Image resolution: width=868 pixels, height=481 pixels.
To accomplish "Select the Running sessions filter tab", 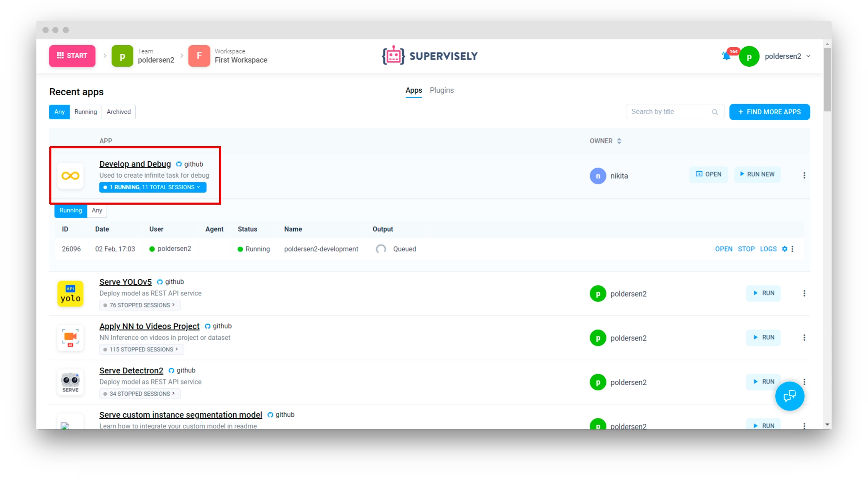I will click(70, 210).
